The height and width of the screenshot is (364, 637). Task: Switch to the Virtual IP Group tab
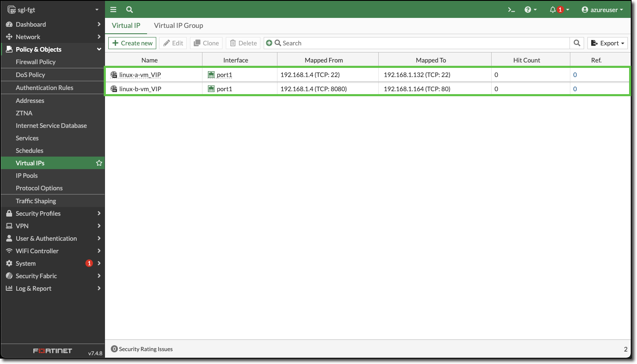tap(178, 25)
